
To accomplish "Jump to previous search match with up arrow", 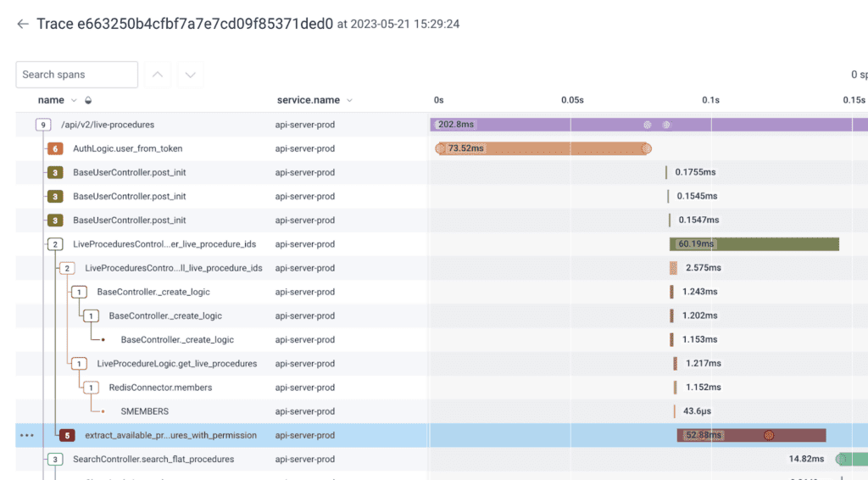I will tap(157, 75).
